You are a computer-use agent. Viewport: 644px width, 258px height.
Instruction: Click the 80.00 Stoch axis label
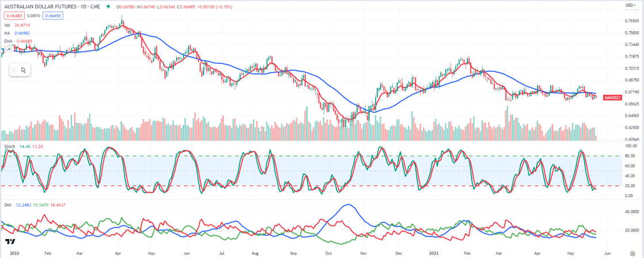coord(630,156)
